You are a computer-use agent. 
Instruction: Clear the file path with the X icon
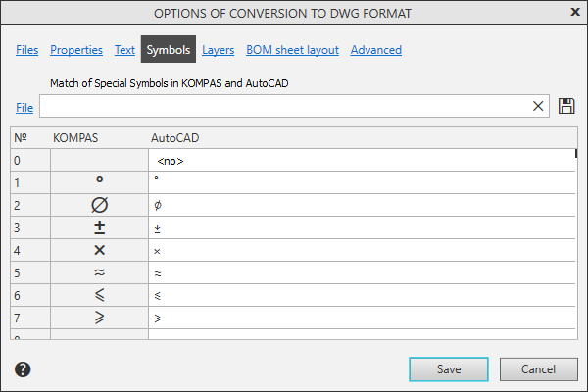pyautogui.click(x=538, y=106)
